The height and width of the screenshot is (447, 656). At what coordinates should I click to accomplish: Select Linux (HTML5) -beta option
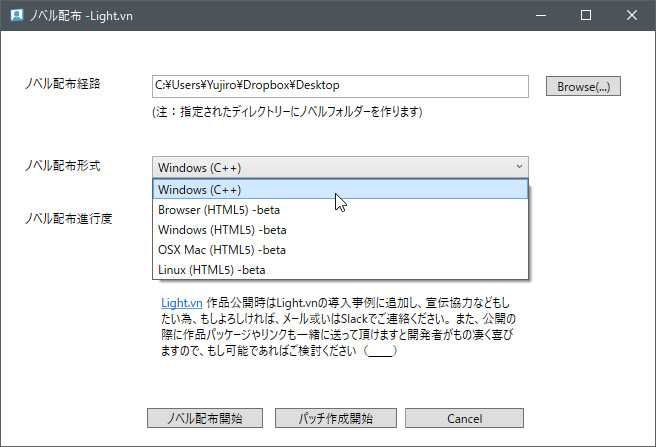coord(340,270)
